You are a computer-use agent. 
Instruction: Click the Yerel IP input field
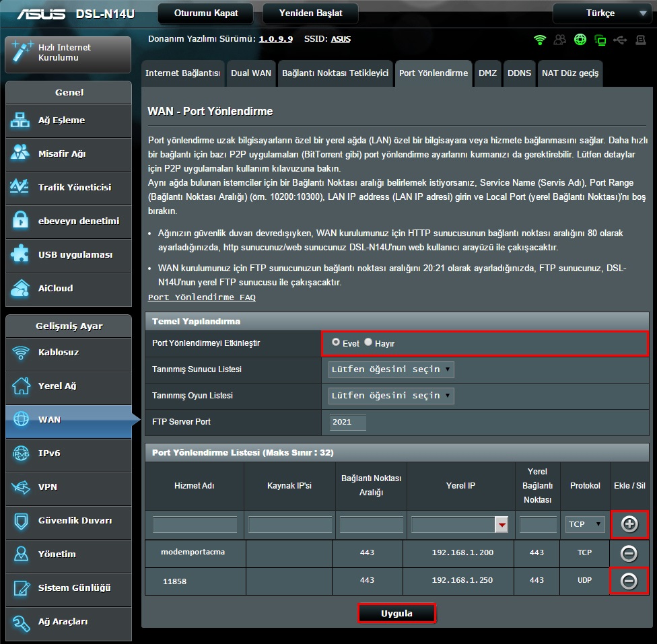pos(453,525)
